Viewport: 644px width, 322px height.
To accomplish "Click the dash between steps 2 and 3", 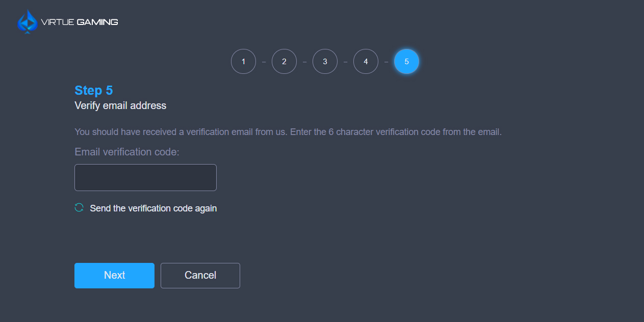I will coord(304,62).
